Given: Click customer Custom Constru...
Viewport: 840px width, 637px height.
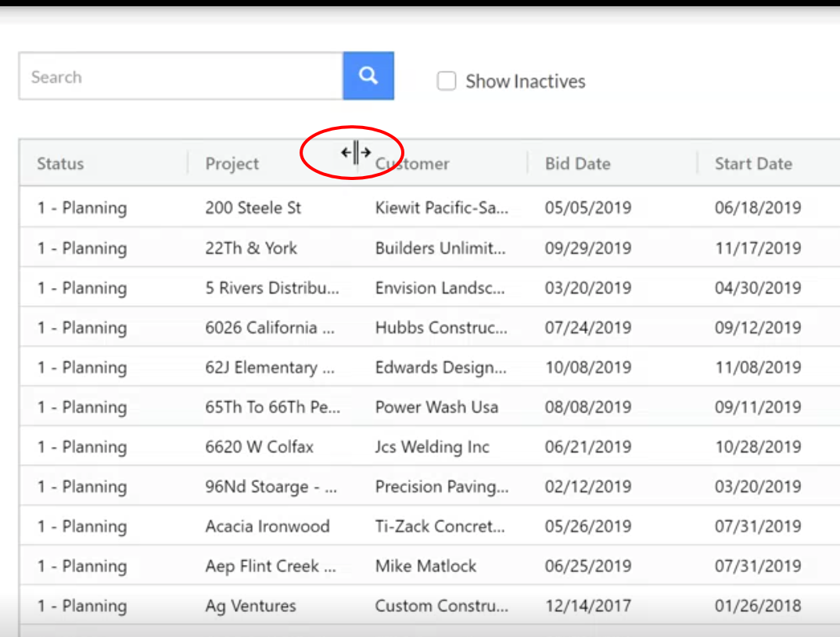Looking at the screenshot, I should [x=441, y=606].
